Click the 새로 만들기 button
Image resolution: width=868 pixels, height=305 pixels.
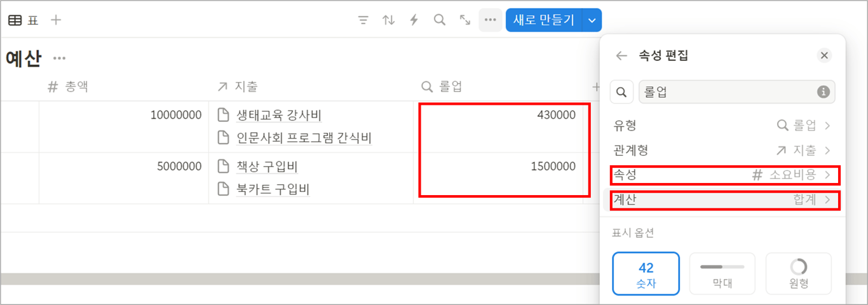pyautogui.click(x=543, y=20)
